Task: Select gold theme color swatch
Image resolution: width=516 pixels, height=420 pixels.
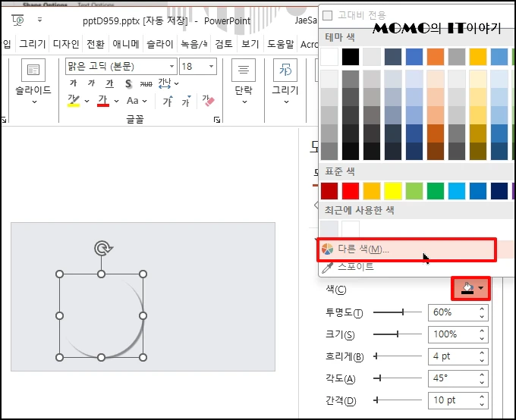Action: tap(478, 57)
